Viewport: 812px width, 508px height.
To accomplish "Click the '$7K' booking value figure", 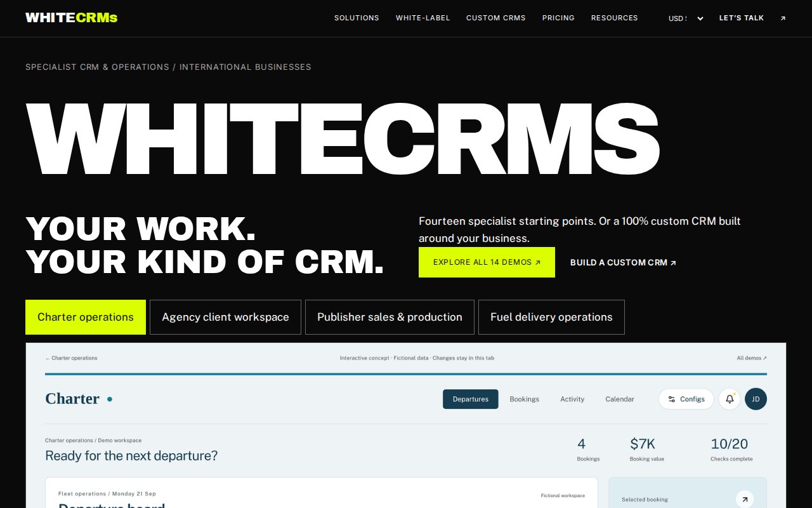I will point(643,444).
